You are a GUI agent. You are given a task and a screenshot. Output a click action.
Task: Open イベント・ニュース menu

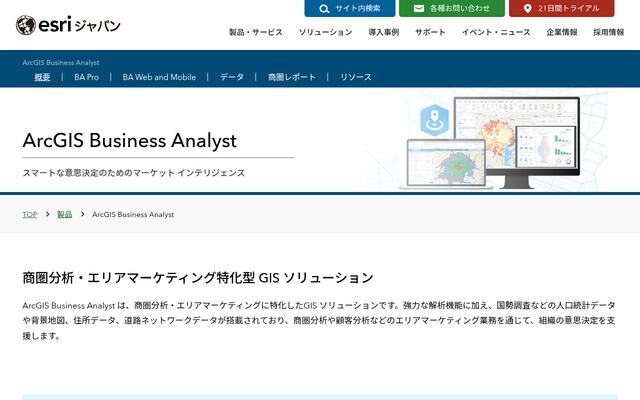click(x=496, y=32)
